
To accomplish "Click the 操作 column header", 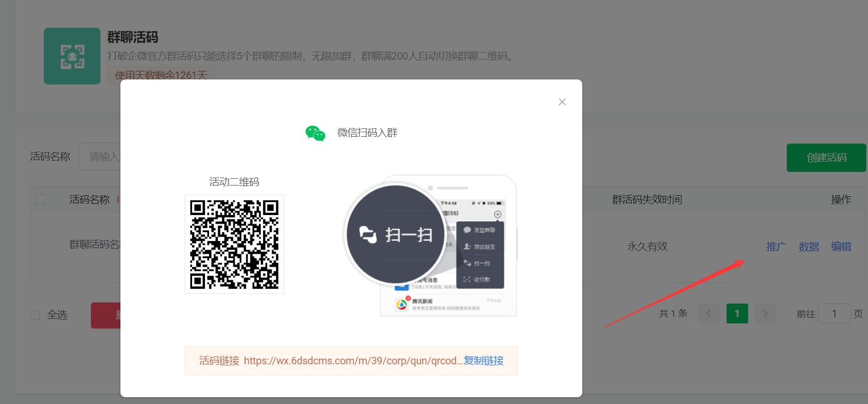I will click(841, 199).
